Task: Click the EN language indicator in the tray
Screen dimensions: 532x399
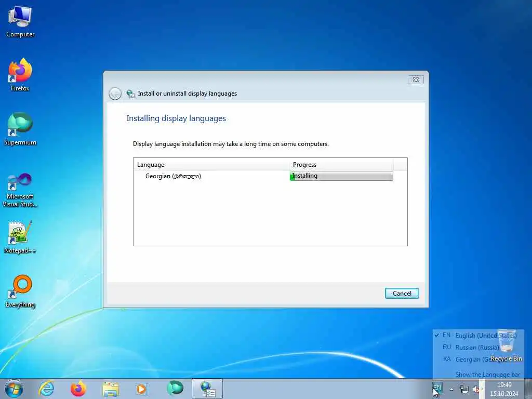Action: (437, 388)
